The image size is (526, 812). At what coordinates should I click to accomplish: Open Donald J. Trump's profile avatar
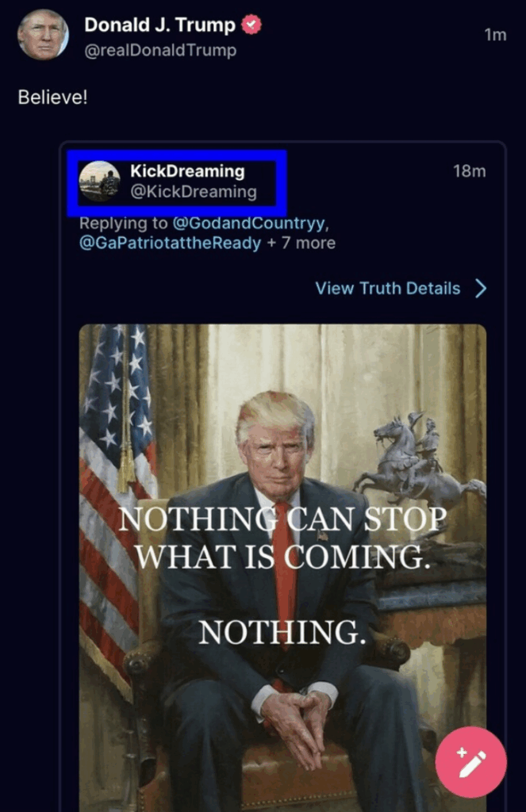pyautogui.click(x=43, y=35)
